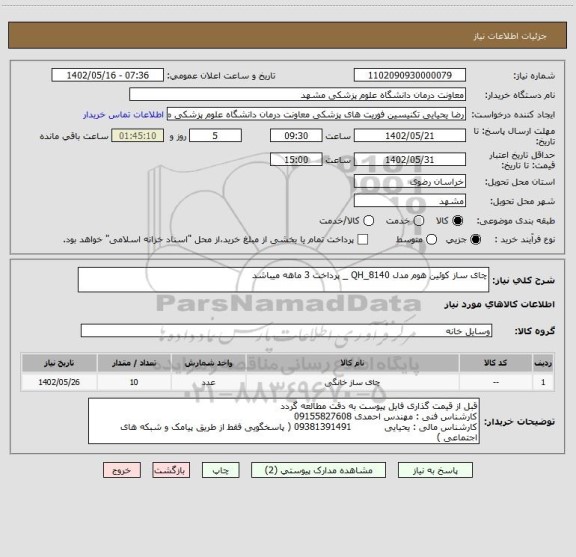Image resolution: width=576 pixels, height=557 pixels.
Task: Click the پاسخ به نیاز button
Action: 435,470
